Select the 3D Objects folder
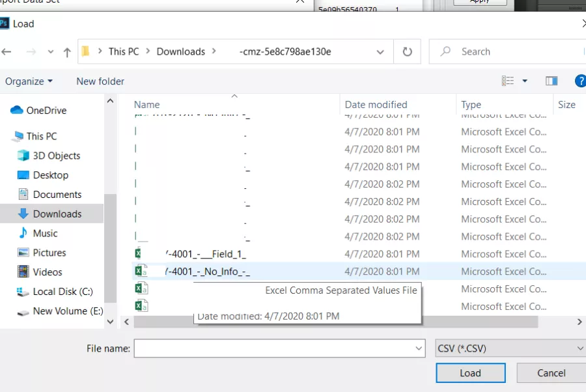This screenshot has height=392, width=586. (x=56, y=156)
